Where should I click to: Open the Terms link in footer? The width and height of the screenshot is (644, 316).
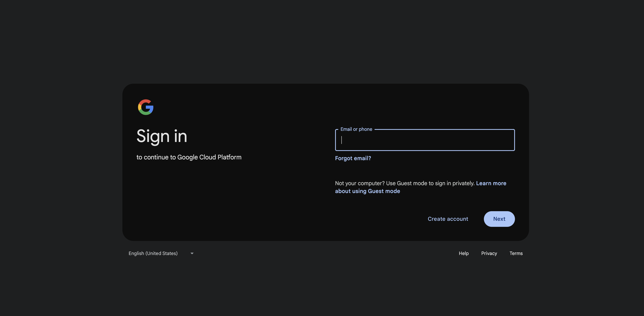516,253
